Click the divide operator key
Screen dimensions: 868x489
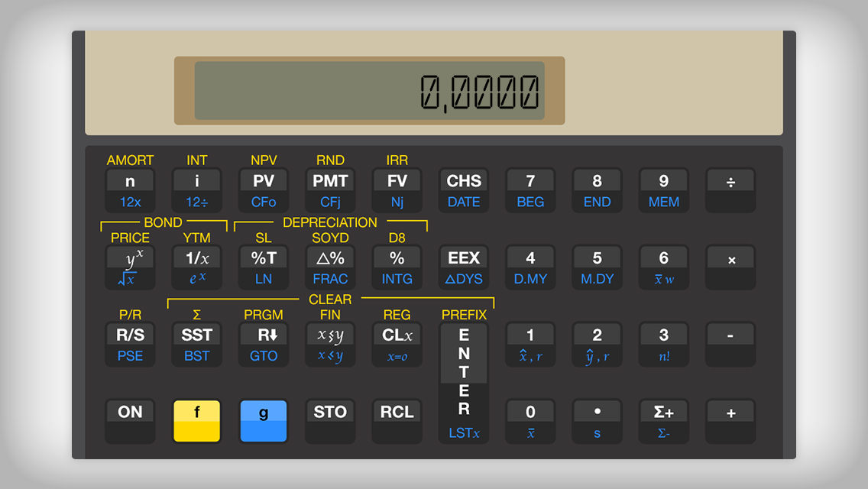[x=730, y=190]
